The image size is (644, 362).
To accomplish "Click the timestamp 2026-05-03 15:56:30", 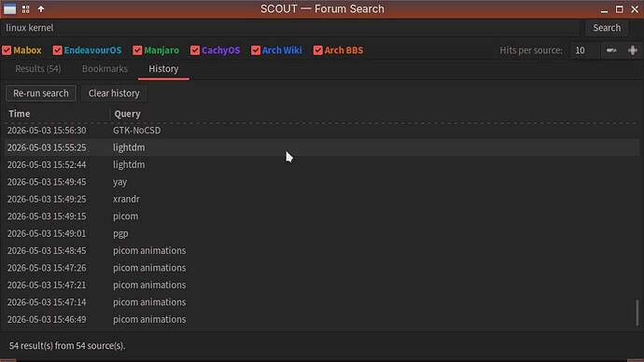I will point(47,131).
